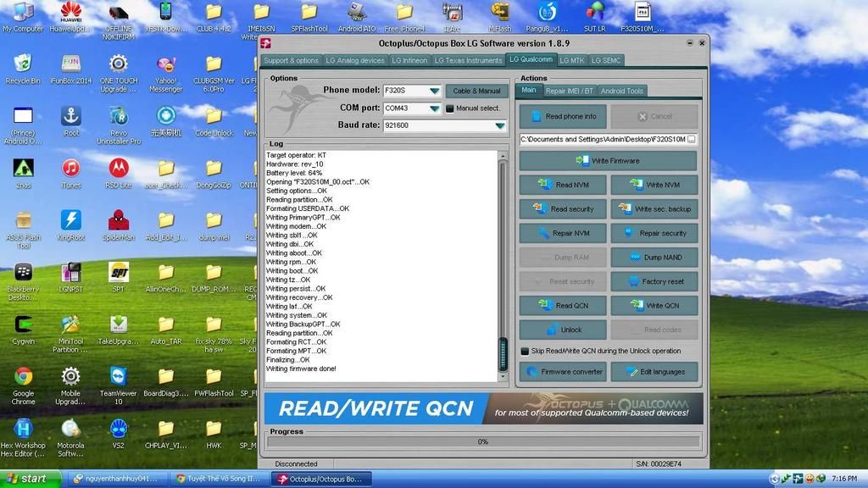
Task: Expand the Phone model dropdown
Action: 435,91
